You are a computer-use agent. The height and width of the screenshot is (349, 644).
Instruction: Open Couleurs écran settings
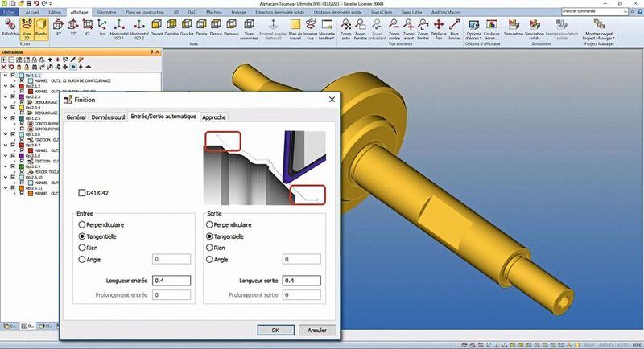pos(492,29)
